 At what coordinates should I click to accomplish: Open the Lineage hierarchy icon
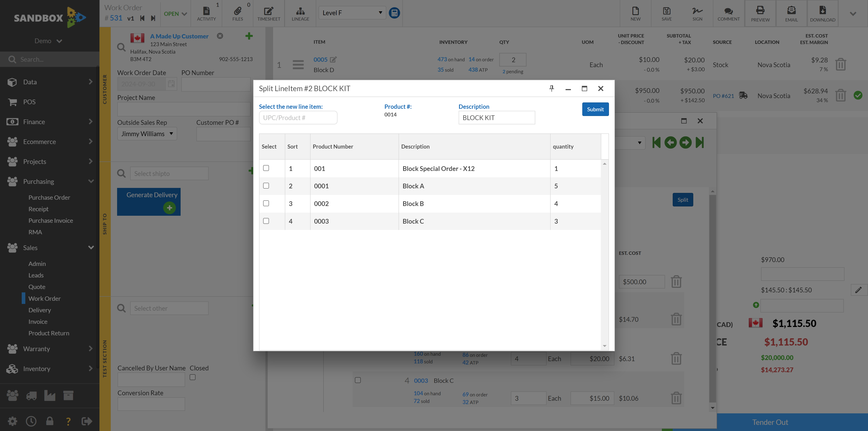click(300, 14)
